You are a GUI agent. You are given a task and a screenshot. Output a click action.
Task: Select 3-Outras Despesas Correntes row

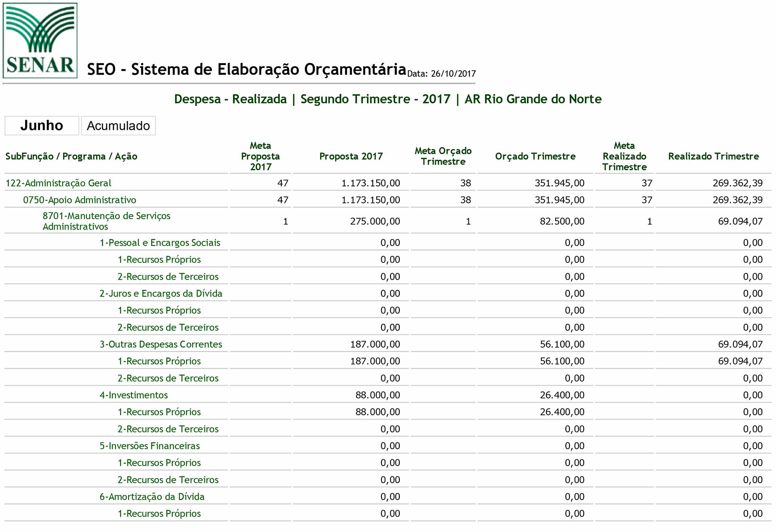pos(161,344)
